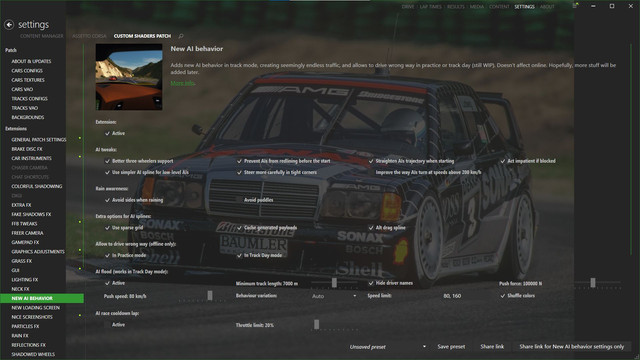640x360 pixels.
Task: Open FFB TWEAKS settings
Action: (x=24, y=224)
